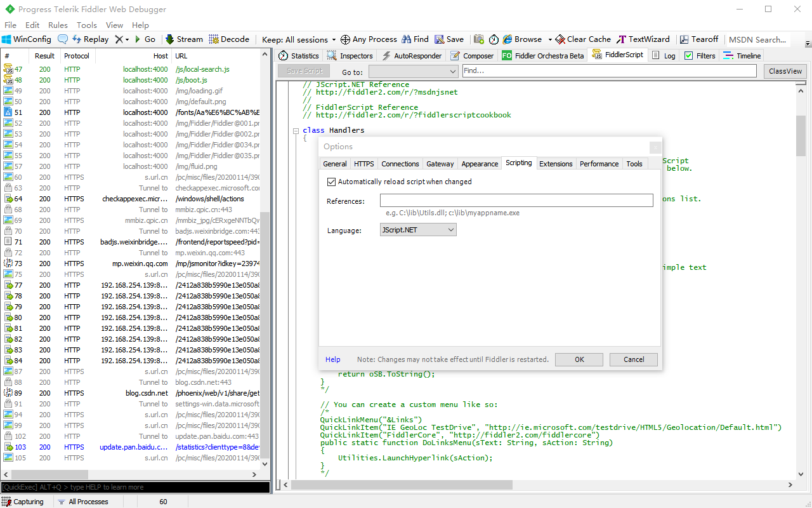This screenshot has height=508, width=812.
Task: Sort sessions by the Host column header
Action: 133,56
